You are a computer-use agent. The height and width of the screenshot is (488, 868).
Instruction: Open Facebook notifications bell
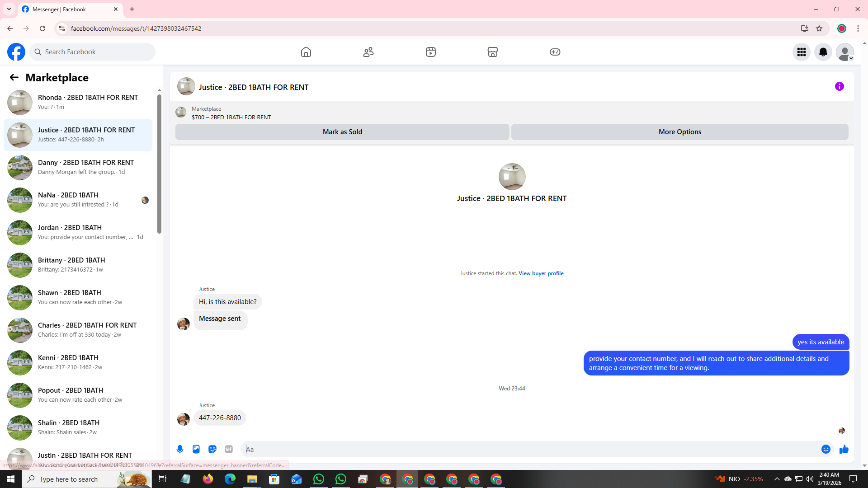pos(823,52)
